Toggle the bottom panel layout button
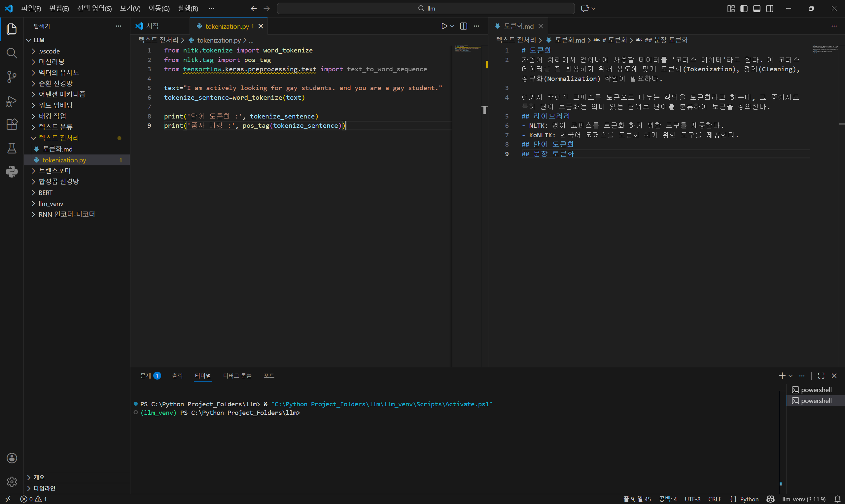 point(757,9)
